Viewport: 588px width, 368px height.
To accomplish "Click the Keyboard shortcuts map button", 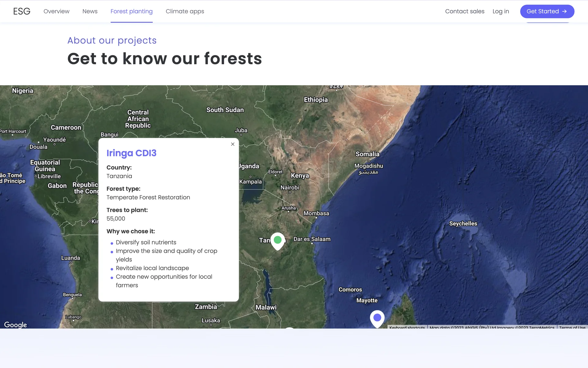I will pyautogui.click(x=407, y=327).
